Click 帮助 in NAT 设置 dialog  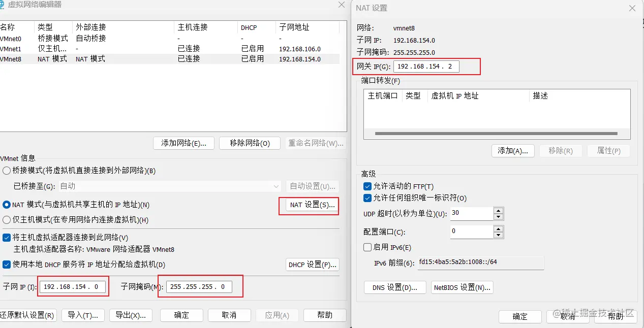pyautogui.click(x=616, y=317)
